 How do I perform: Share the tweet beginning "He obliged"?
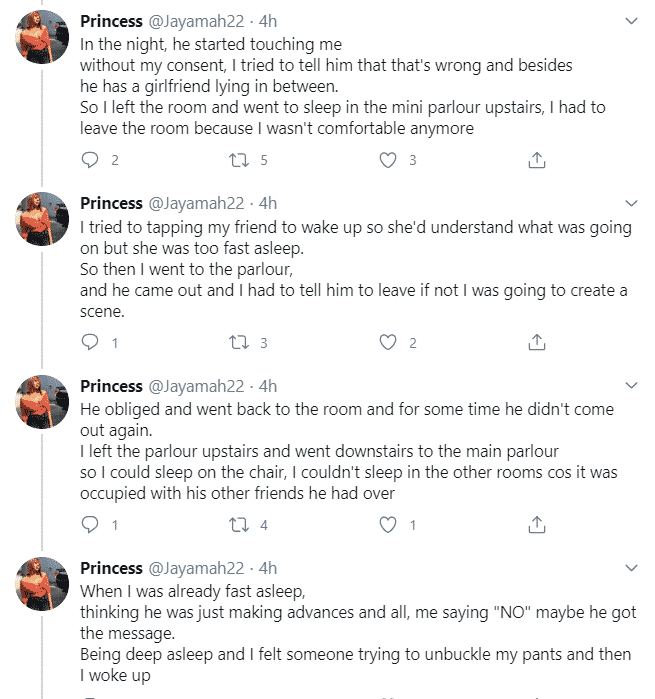click(x=536, y=524)
